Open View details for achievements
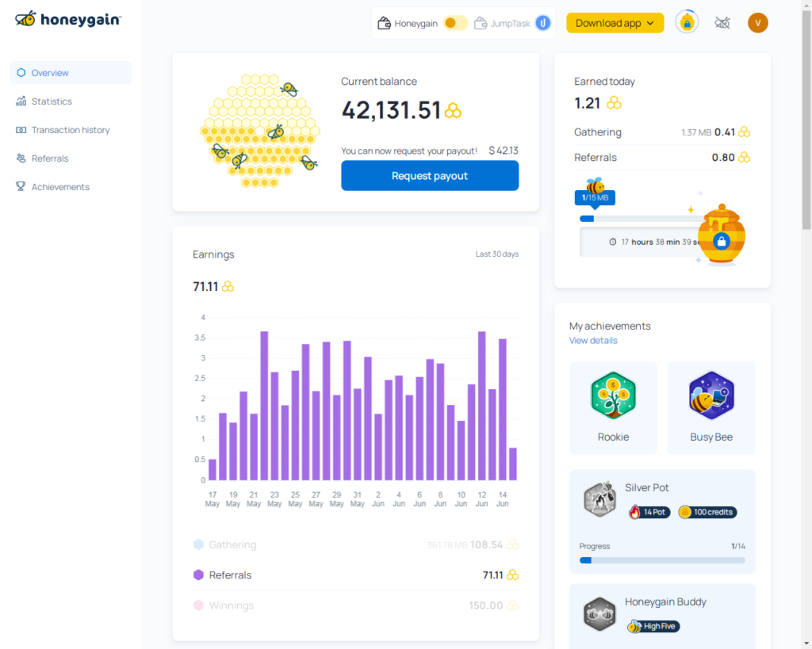Screen dimensions: 812x649 (593, 340)
